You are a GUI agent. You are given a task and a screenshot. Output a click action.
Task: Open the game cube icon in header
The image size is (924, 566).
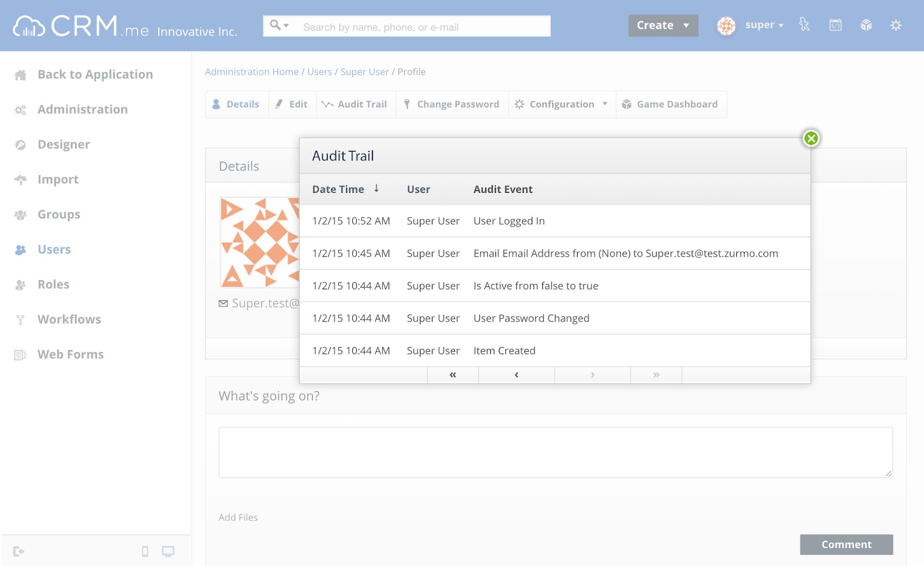point(866,25)
